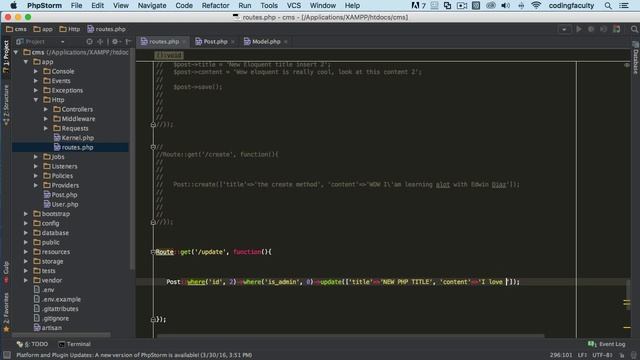
Task: Click the line:column position indicator
Action: click(x=561, y=355)
